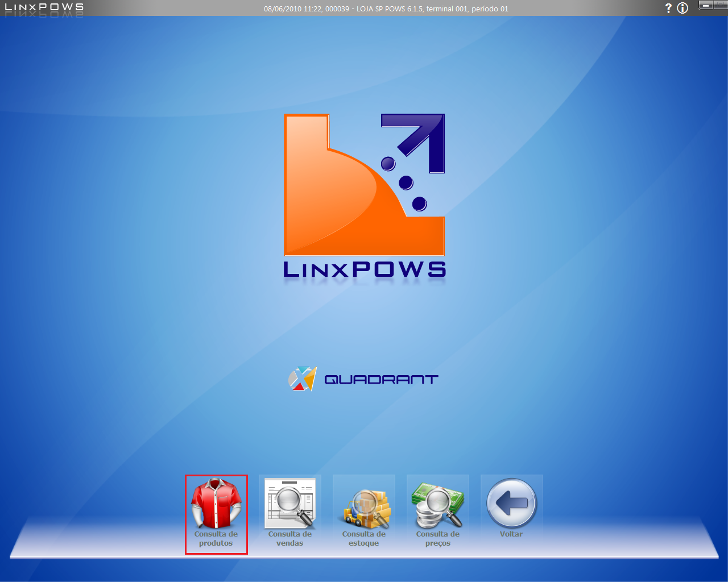Minimize the LinxPOWS window
Viewport: 728px width, 582px height.
[706, 6]
